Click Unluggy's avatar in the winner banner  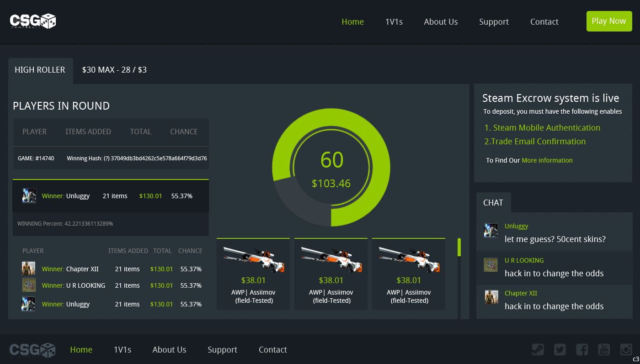point(29,195)
